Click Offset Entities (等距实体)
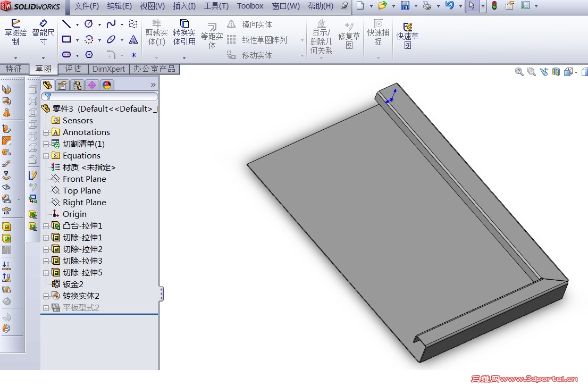This screenshot has width=588, height=386. 212,36
